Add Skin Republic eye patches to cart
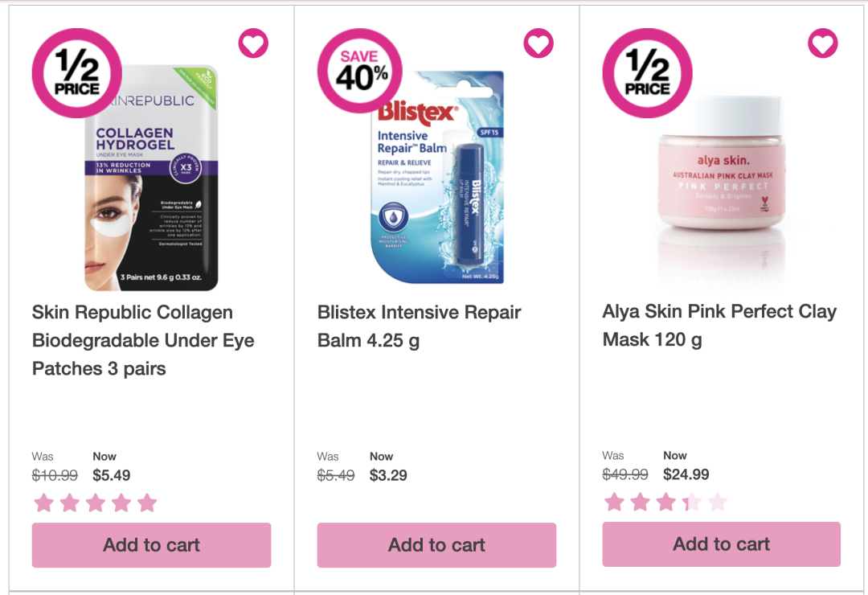868x595 pixels. pyautogui.click(x=151, y=545)
